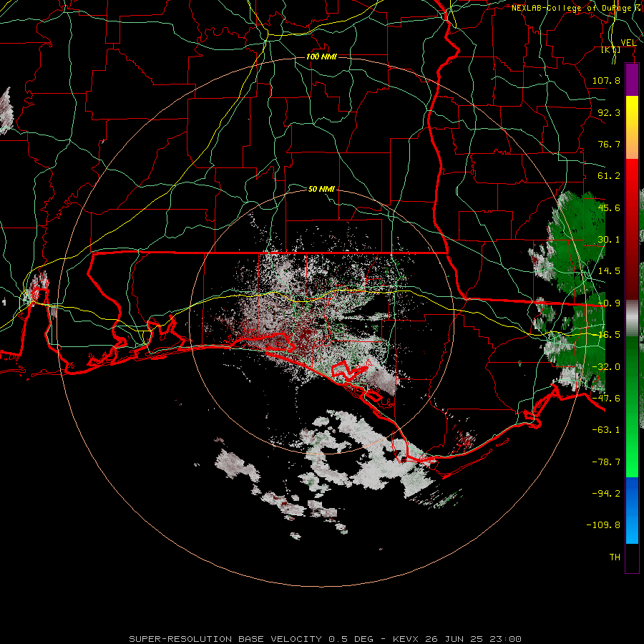Select the 61.2 velocity scale value
The image size is (644, 644).
click(609, 176)
